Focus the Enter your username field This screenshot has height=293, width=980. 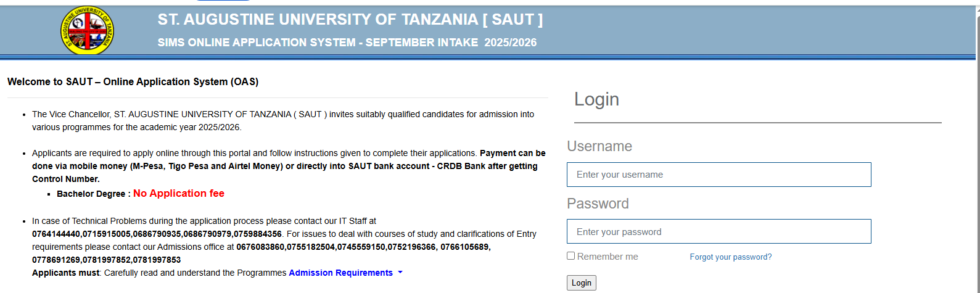pos(719,175)
